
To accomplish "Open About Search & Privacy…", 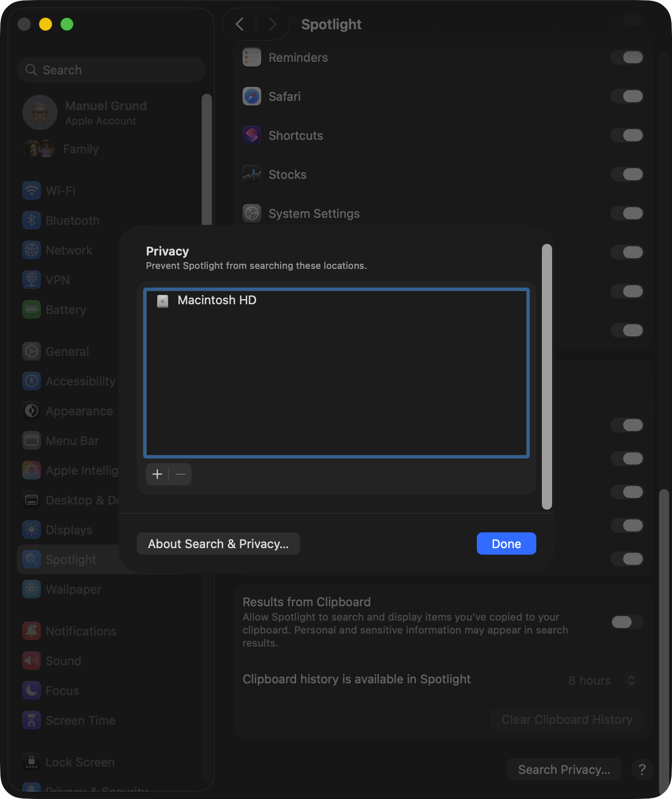I will point(218,544).
